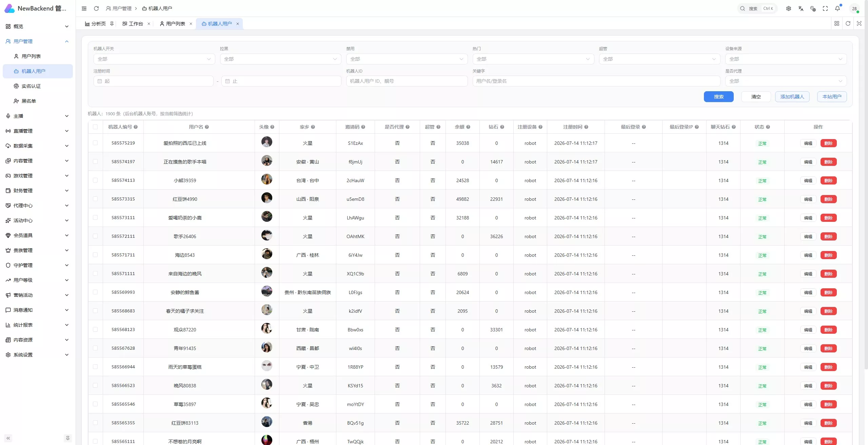Click the 清空 button

[x=756, y=97]
